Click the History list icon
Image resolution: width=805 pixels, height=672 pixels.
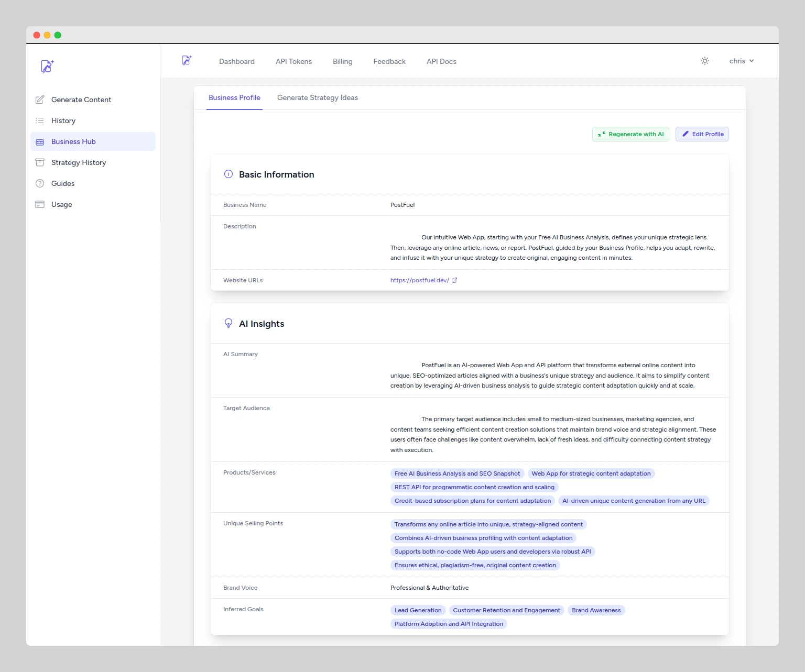[40, 120]
